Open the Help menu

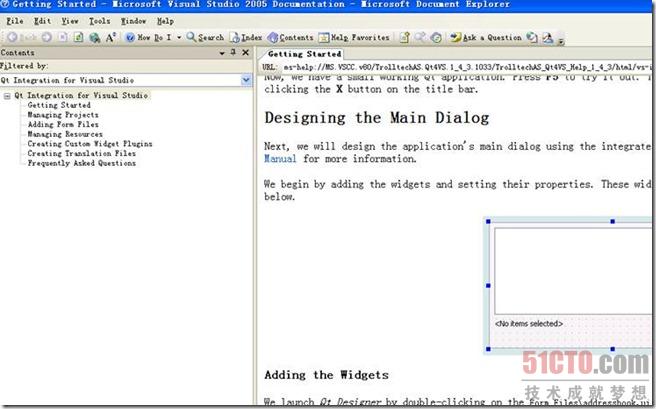tap(165, 21)
